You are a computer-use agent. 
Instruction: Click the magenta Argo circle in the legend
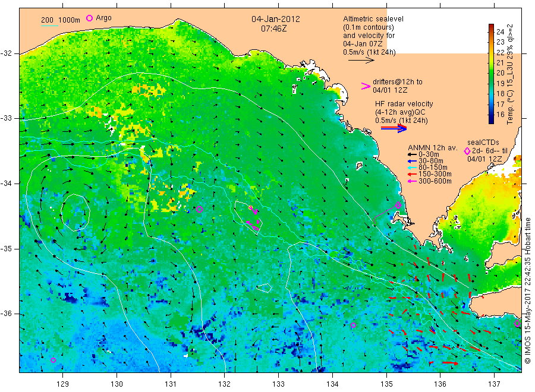[x=89, y=18]
